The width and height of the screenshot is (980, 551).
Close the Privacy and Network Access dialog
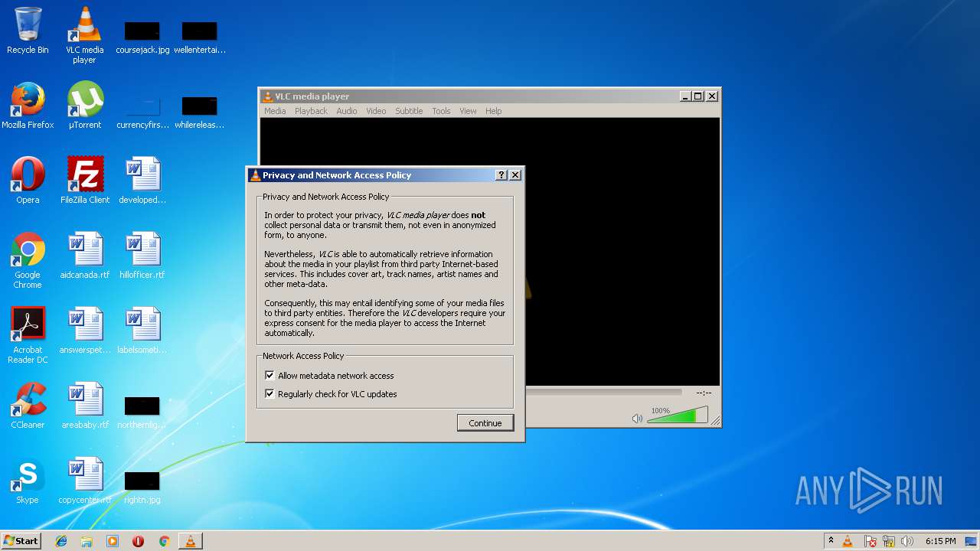point(515,175)
